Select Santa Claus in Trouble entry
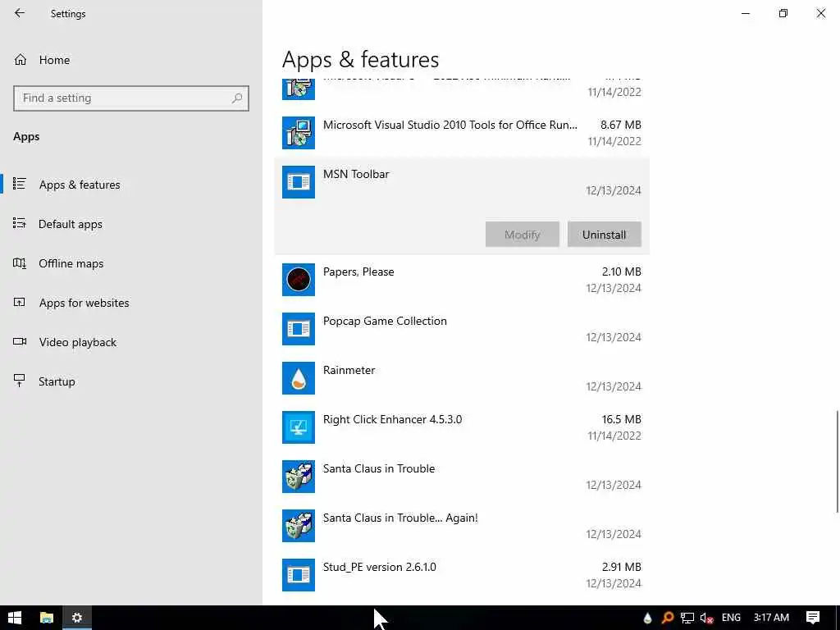Screen dimensions: 840x630 pos(462,477)
